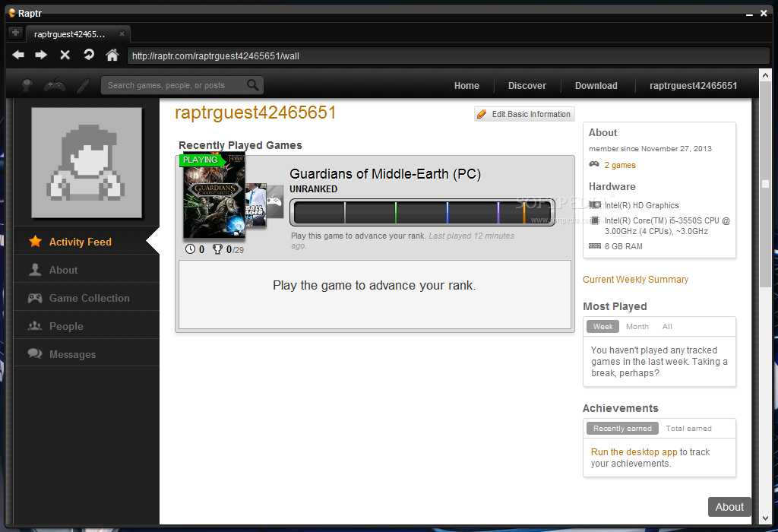Click the Activity Feed star icon
Image resolution: width=778 pixels, height=532 pixels.
pos(35,241)
